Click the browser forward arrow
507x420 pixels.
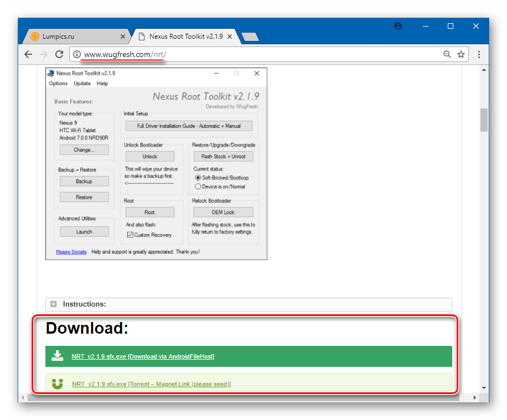pyautogui.click(x=43, y=54)
